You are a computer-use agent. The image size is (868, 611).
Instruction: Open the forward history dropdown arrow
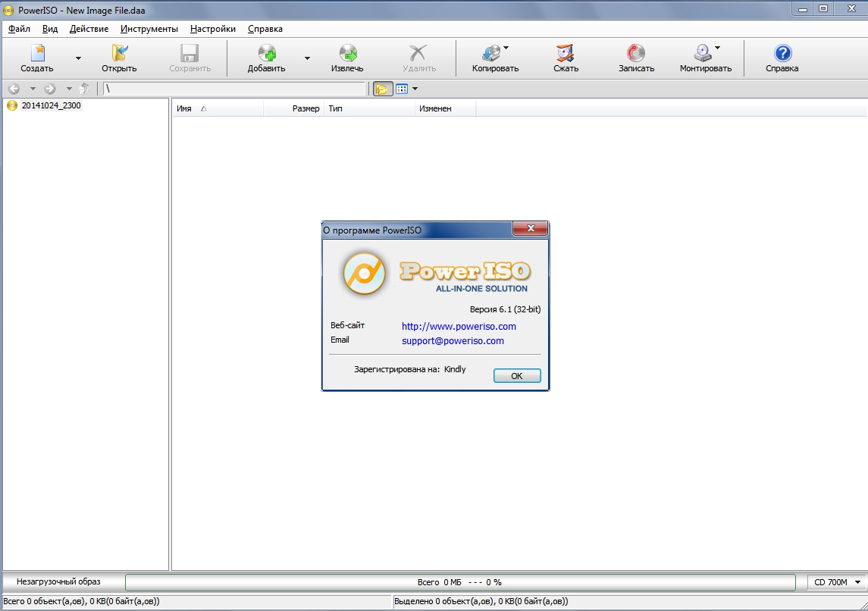(69, 89)
